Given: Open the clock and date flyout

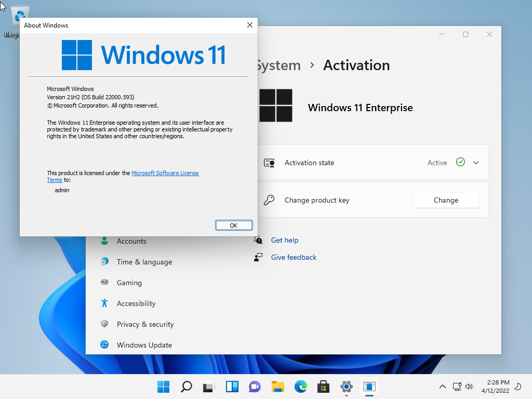Looking at the screenshot, I should tap(495, 387).
